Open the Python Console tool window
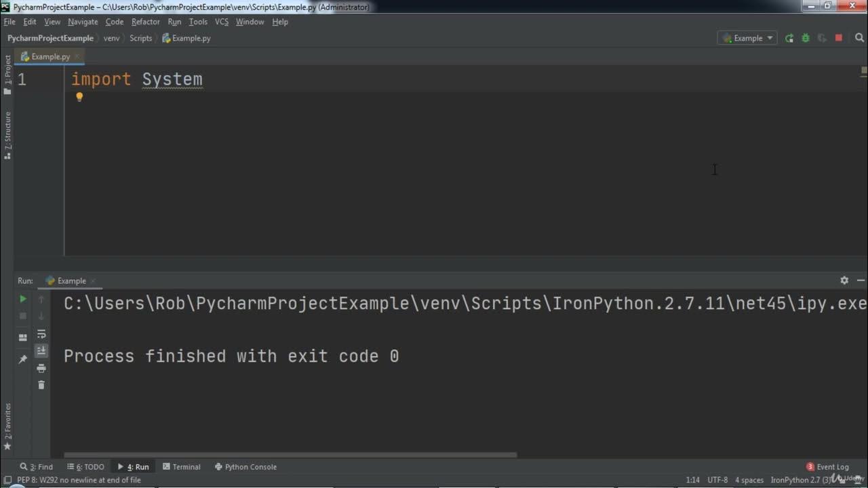This screenshot has height=488, width=868. (245, 467)
